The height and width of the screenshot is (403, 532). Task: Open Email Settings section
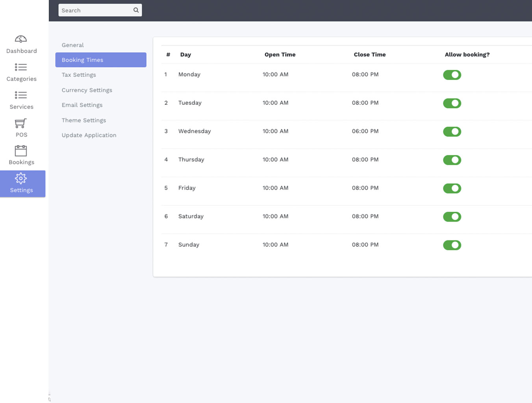pyautogui.click(x=82, y=105)
